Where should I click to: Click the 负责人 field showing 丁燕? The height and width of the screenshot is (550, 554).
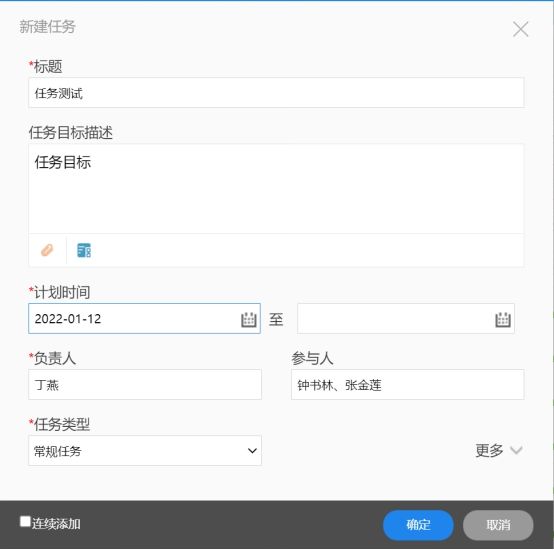[x=145, y=385]
